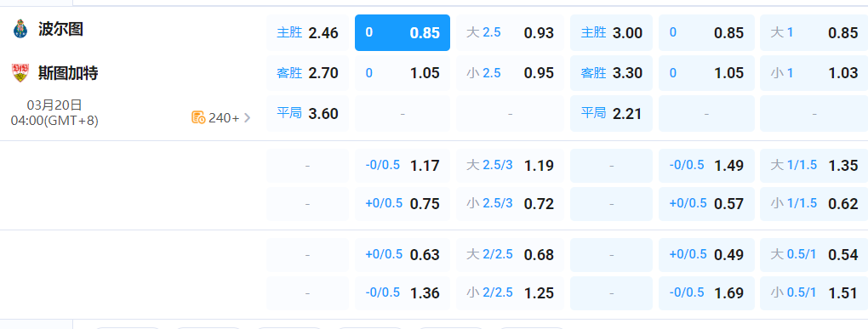868x329 pixels.
Task: Select handicap +0/0.5 at 0.57
Action: [x=706, y=203]
